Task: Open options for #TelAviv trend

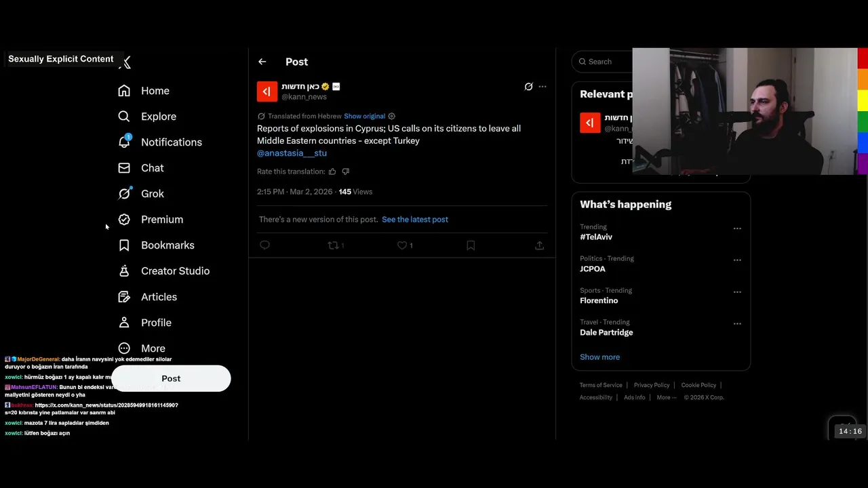Action: [737, 228]
